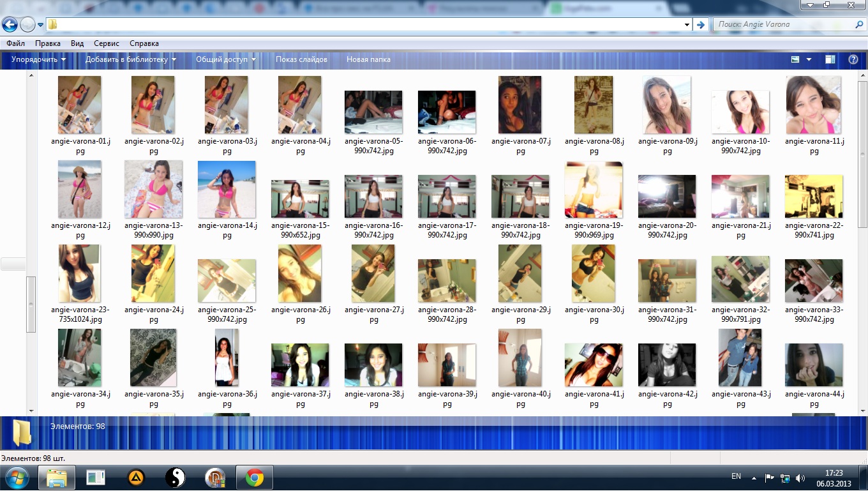Open the Файл menu
This screenshot has height=498, width=868.
[x=15, y=43]
